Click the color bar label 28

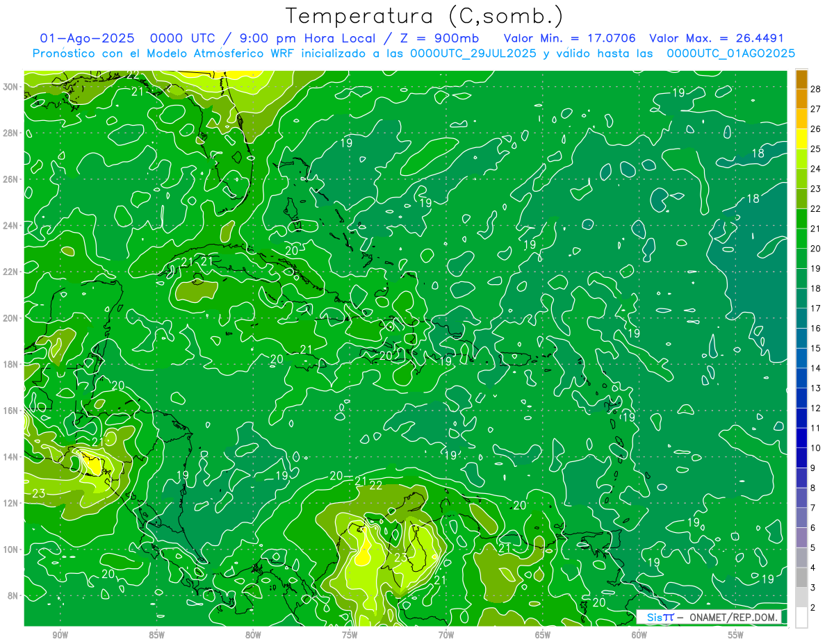pyautogui.click(x=816, y=90)
